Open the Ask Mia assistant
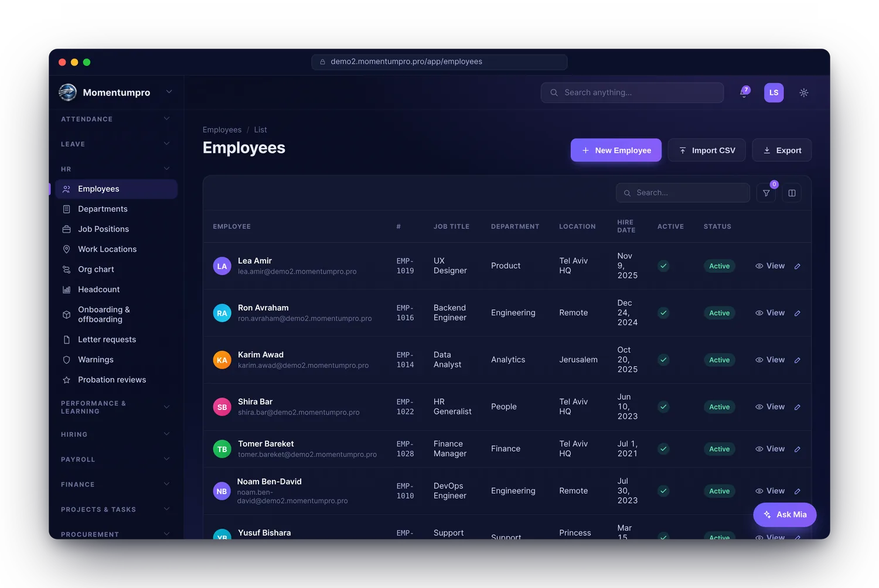879x588 pixels. click(785, 515)
